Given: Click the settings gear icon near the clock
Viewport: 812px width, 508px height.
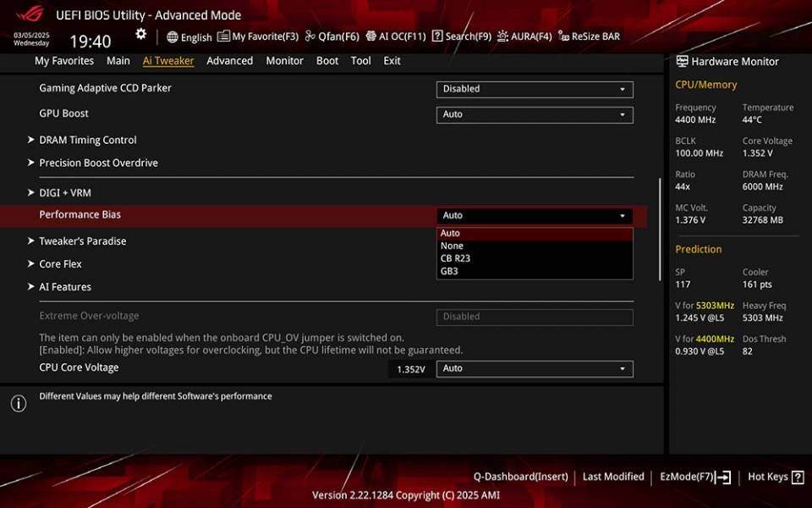Looking at the screenshot, I should pyautogui.click(x=141, y=34).
